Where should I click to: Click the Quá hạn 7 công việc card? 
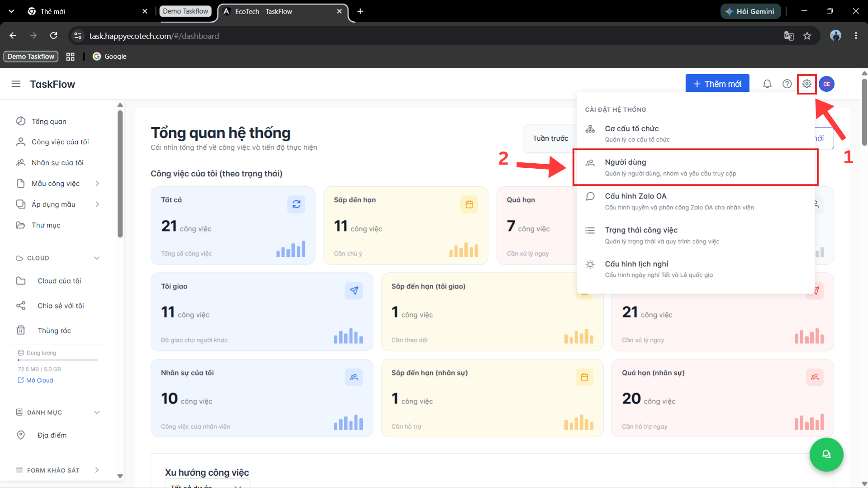tap(536, 226)
